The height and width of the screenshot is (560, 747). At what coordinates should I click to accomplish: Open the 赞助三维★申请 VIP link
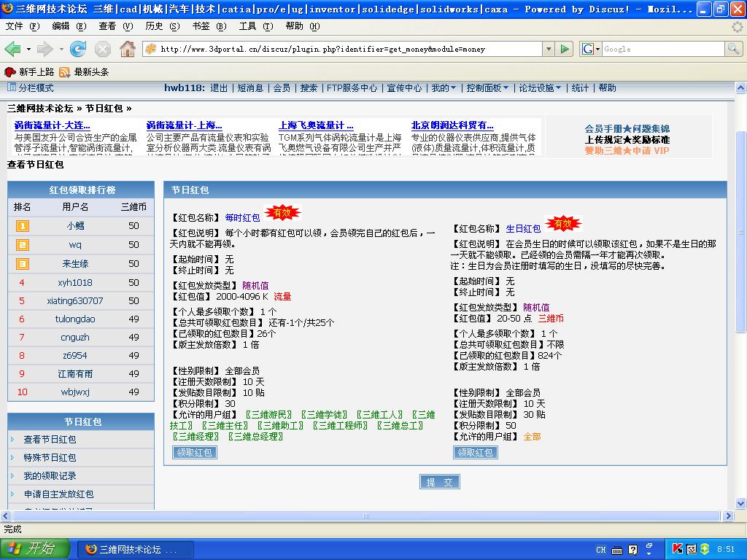click(x=627, y=150)
